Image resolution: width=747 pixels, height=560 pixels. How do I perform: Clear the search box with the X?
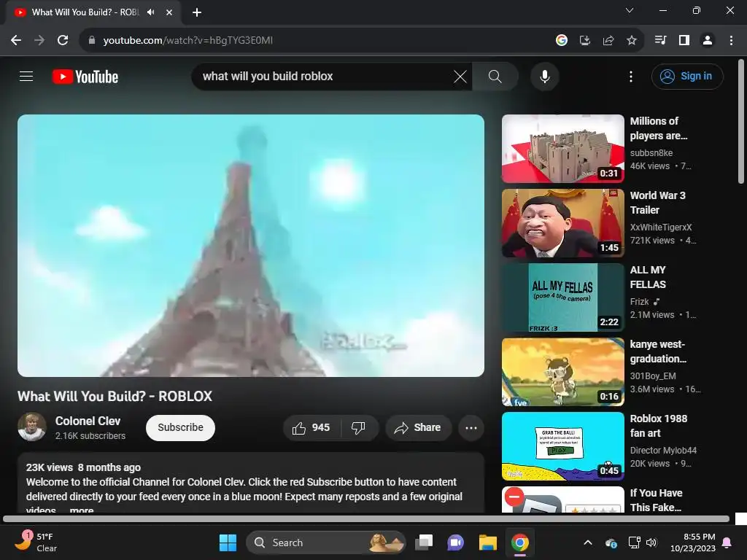click(460, 76)
